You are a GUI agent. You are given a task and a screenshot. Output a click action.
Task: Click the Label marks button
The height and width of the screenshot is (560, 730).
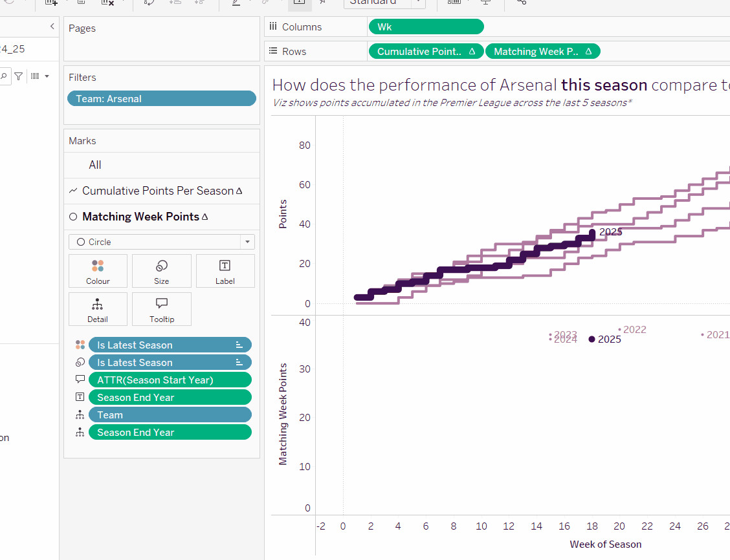225,271
